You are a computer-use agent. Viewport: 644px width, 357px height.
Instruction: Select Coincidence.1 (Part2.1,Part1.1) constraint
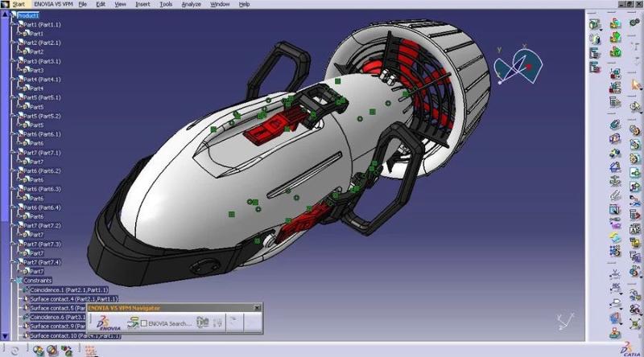[x=69, y=289]
